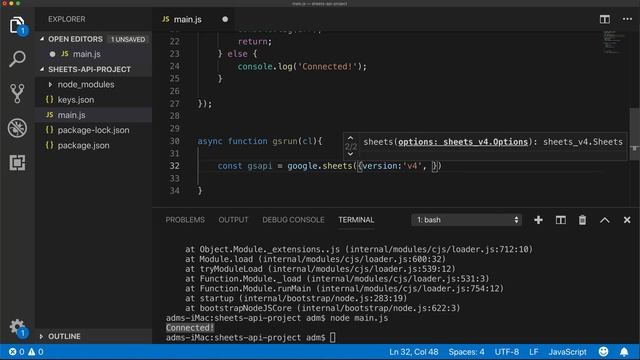640x360 pixels.
Task: Open the Source Control view
Action: [x=17, y=93]
